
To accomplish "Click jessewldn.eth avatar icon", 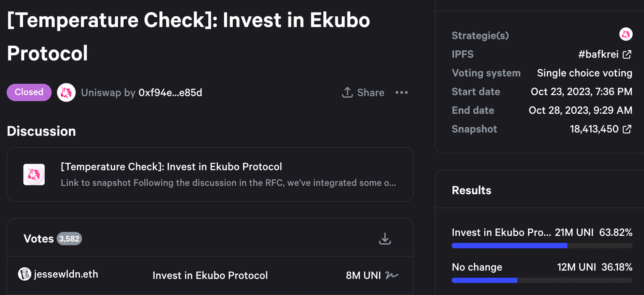I will tap(25, 274).
